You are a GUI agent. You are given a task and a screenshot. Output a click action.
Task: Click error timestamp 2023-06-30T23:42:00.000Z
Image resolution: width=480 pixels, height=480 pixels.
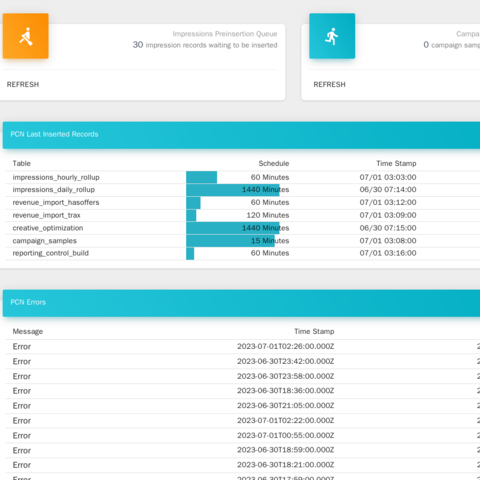click(x=286, y=361)
